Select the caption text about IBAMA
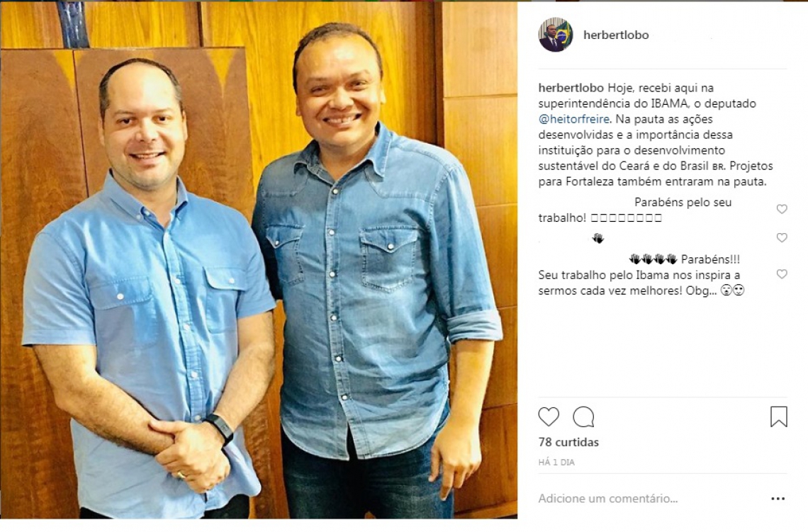The width and height of the screenshot is (808, 532). click(656, 135)
